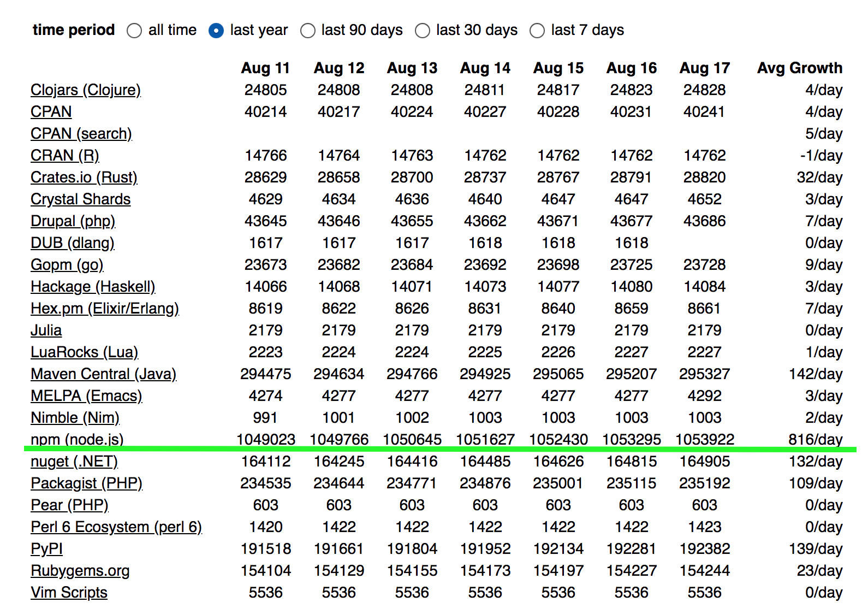Click the 'Aug 17' column header
The width and height of the screenshot is (868, 614).
coord(705,68)
